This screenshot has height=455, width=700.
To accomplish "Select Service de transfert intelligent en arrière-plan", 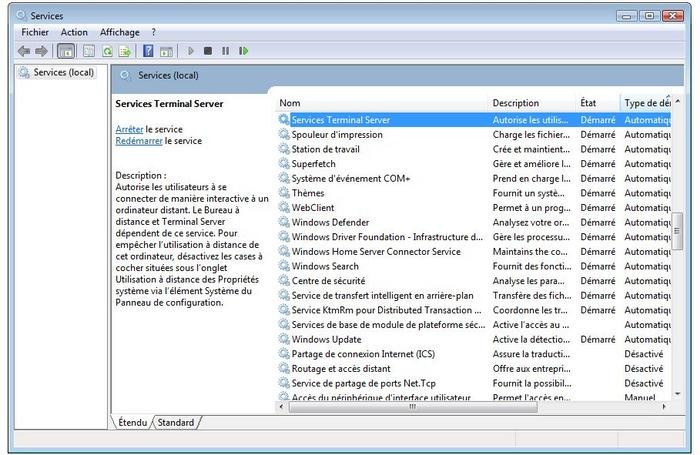I will [474, 295].
